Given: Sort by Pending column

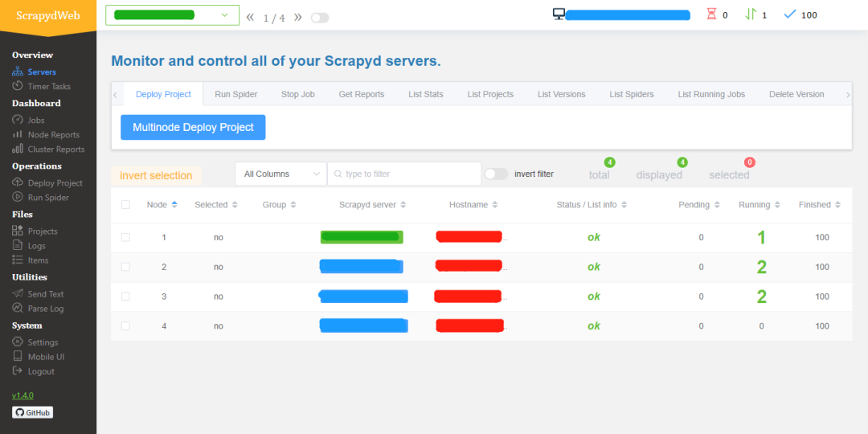Looking at the screenshot, I should pos(699,205).
